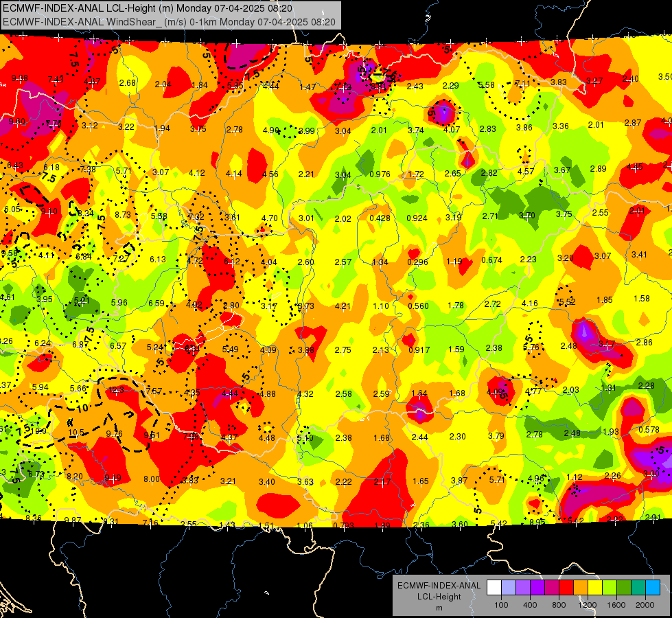The image size is (672, 618).
Task: Click the lime green legend swatch before 1600
Action: (x=610, y=588)
